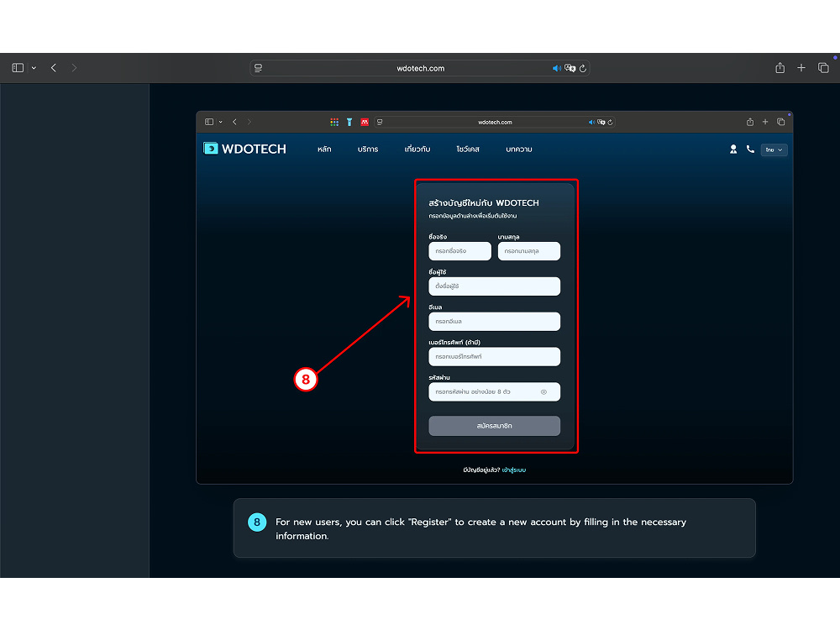Open page settings icon in inner address bar
The width and height of the screenshot is (840, 630).
tap(380, 122)
